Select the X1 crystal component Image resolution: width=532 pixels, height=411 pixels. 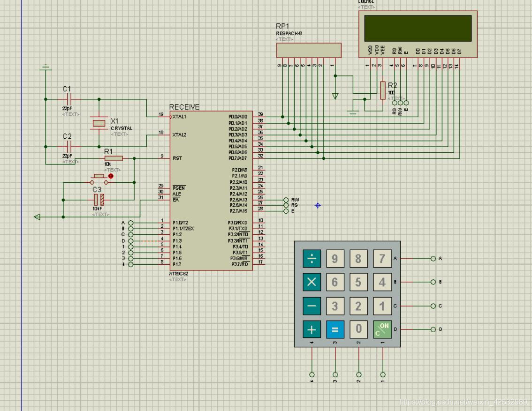(x=99, y=123)
